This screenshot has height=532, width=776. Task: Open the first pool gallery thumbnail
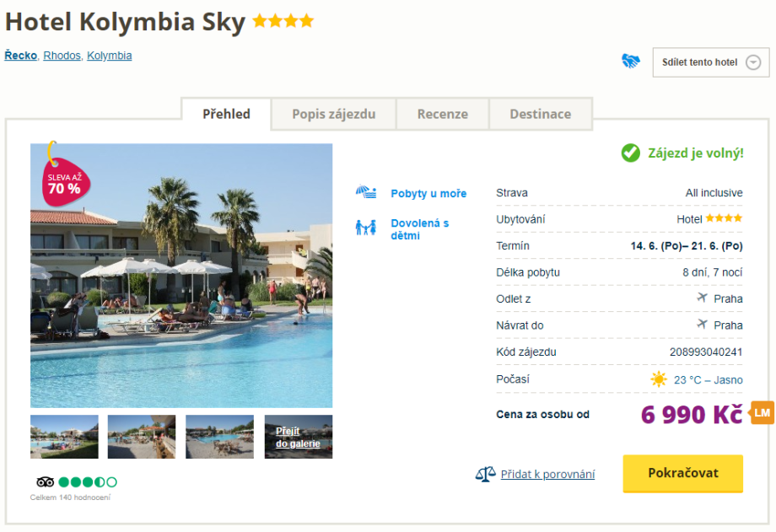click(64, 437)
